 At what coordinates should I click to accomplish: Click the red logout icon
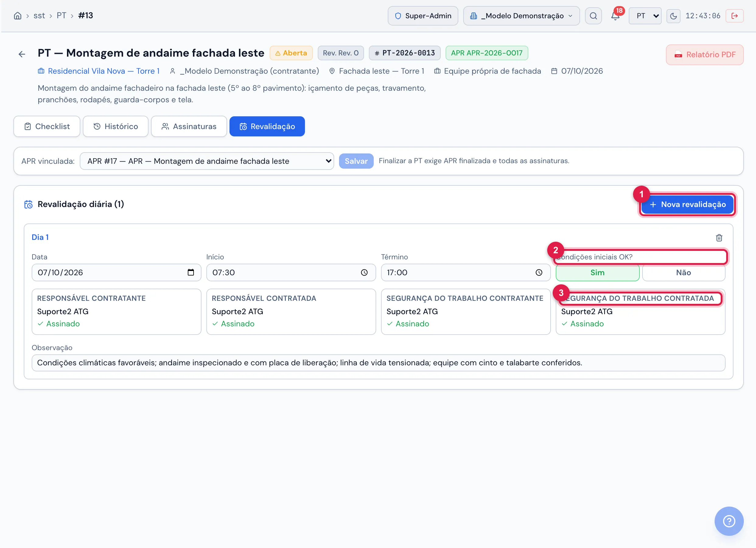point(734,16)
